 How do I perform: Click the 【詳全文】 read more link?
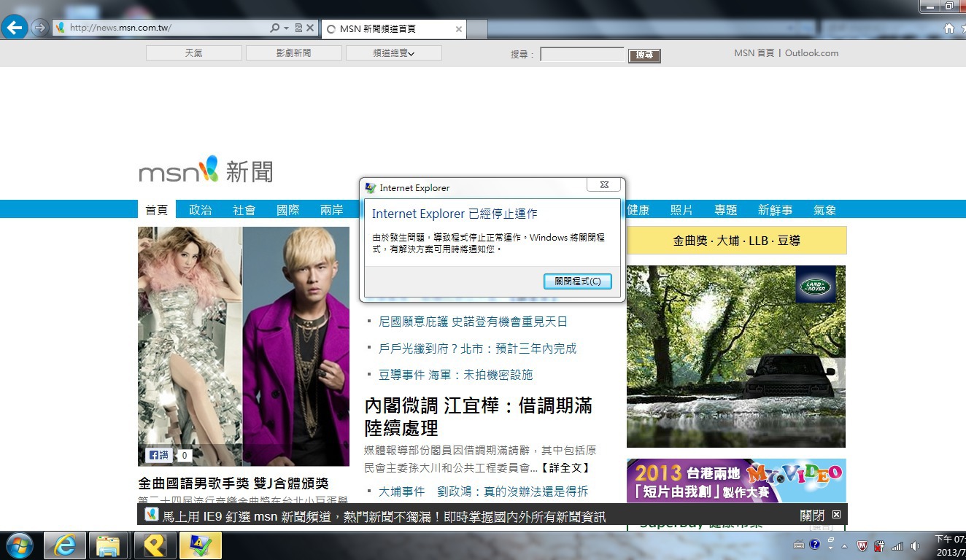click(x=565, y=467)
